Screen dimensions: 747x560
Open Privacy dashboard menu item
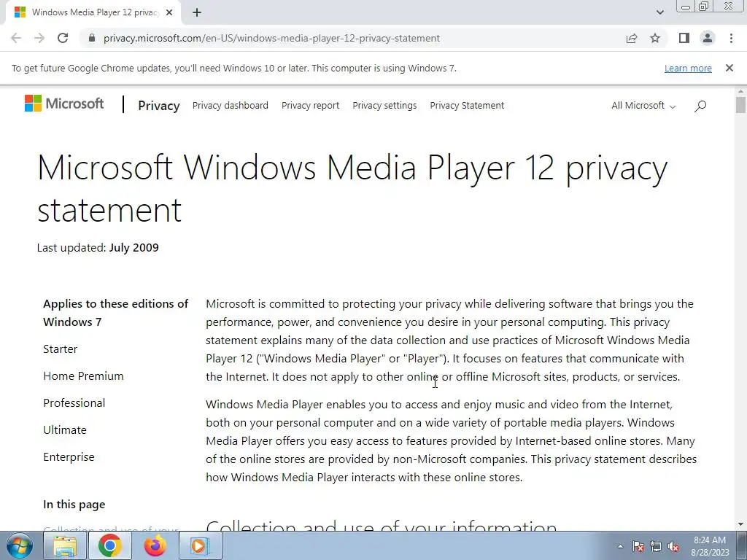click(x=230, y=105)
